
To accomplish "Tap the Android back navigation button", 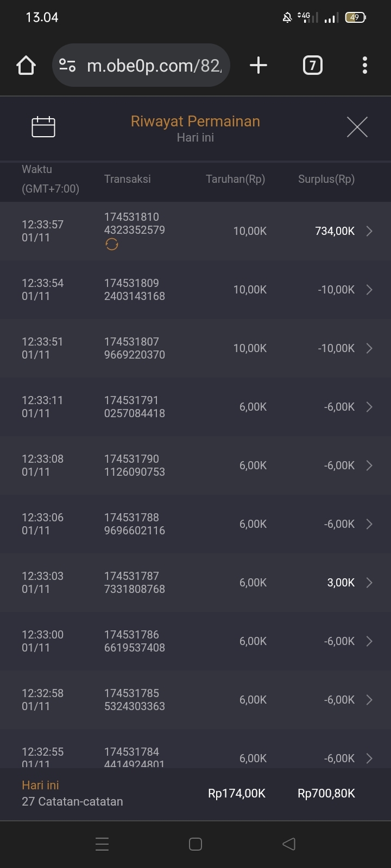I will tap(289, 844).
